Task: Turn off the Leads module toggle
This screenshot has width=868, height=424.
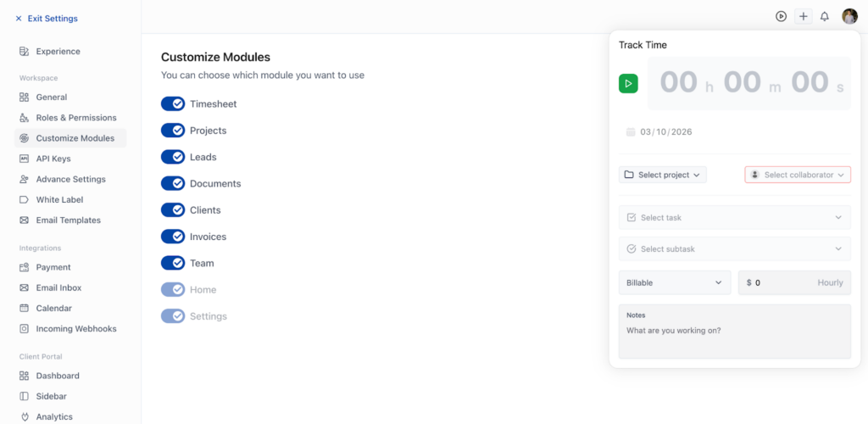Action: [173, 157]
